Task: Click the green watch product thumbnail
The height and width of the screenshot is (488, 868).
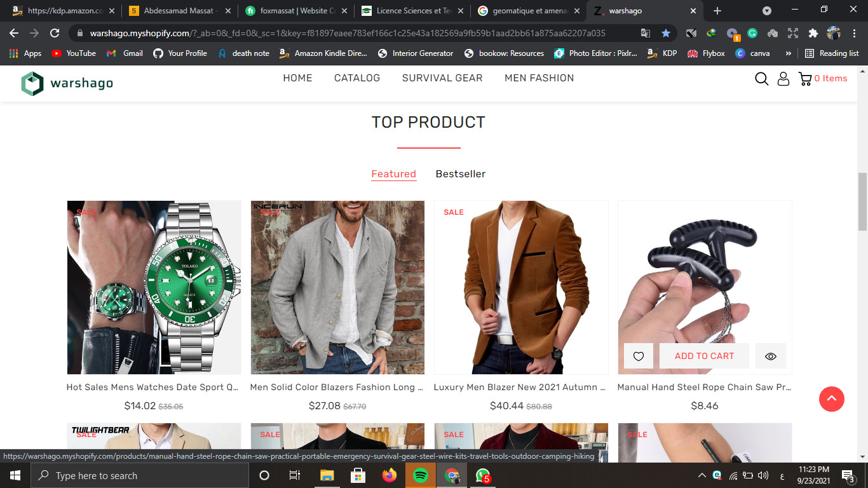Action: [x=154, y=287]
